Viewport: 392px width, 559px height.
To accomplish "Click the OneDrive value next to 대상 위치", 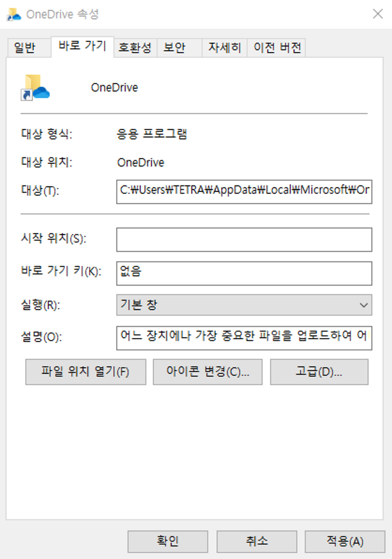I will coord(141,162).
